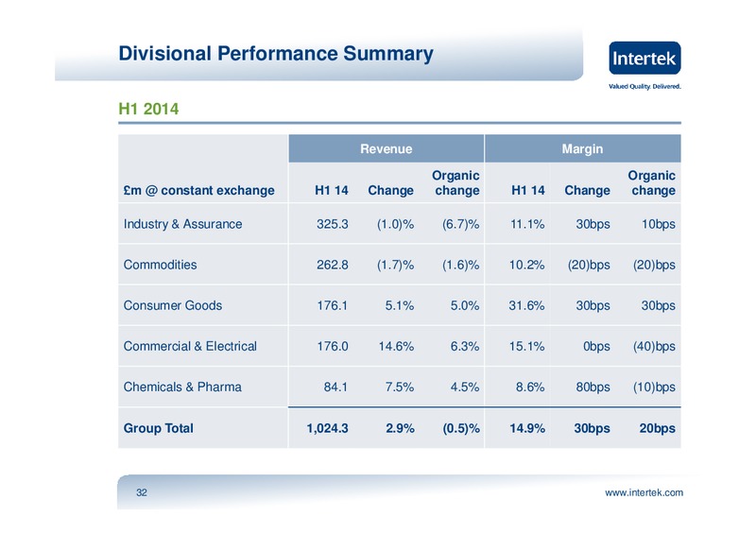The height and width of the screenshot is (534, 756).
Task: Click margin value 8.6%
Action: [530, 387]
